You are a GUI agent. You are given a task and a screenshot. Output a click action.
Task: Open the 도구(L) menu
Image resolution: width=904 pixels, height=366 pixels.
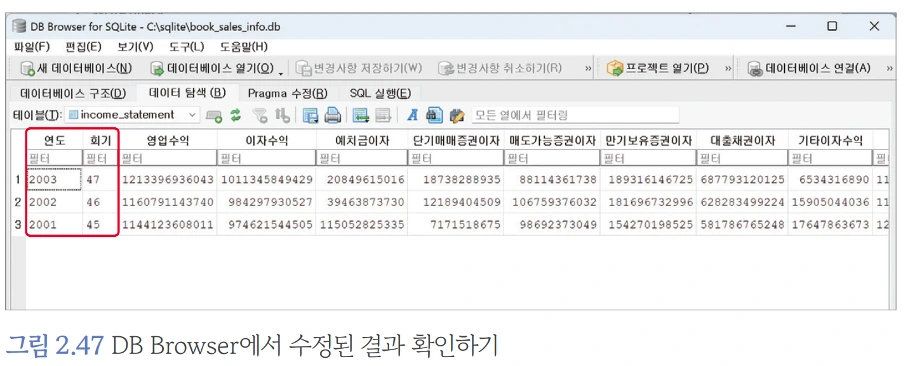[187, 47]
